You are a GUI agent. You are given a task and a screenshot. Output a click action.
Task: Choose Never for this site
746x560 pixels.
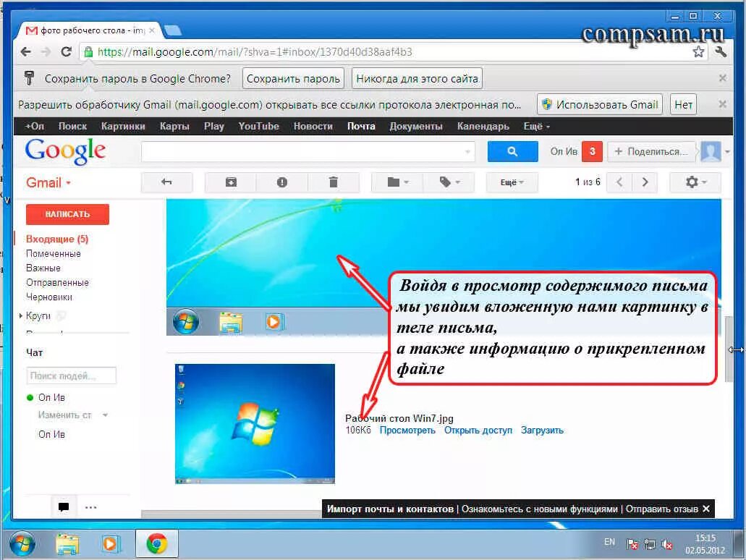417,79
